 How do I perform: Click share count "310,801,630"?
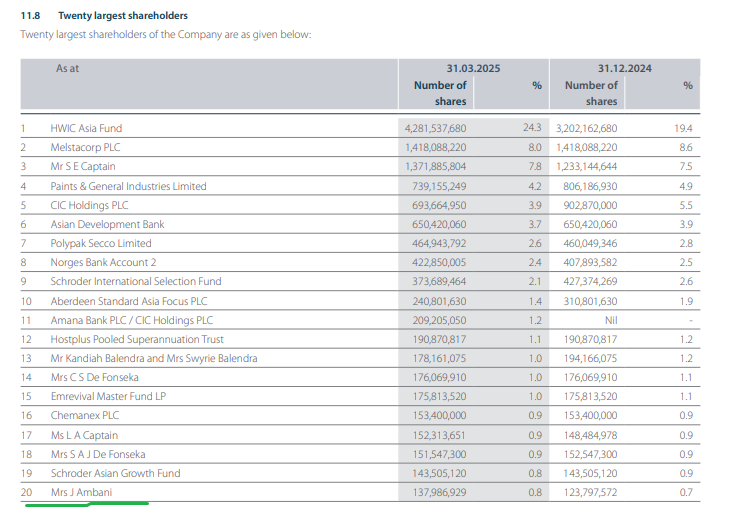590,302
